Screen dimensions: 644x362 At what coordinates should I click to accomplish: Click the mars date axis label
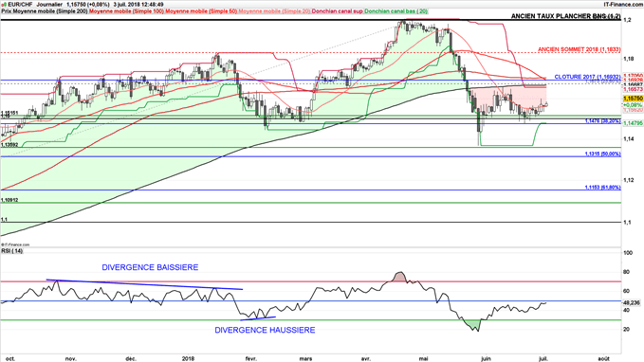pyautogui.click(x=305, y=358)
